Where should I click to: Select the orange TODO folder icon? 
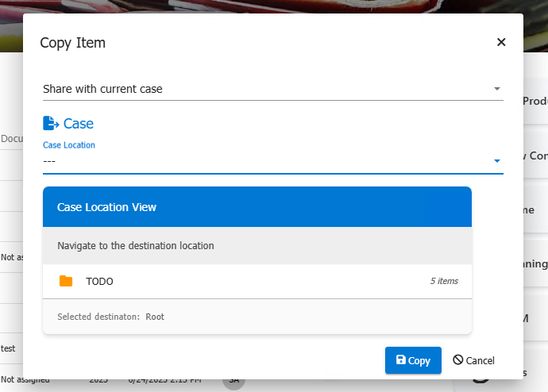(66, 281)
